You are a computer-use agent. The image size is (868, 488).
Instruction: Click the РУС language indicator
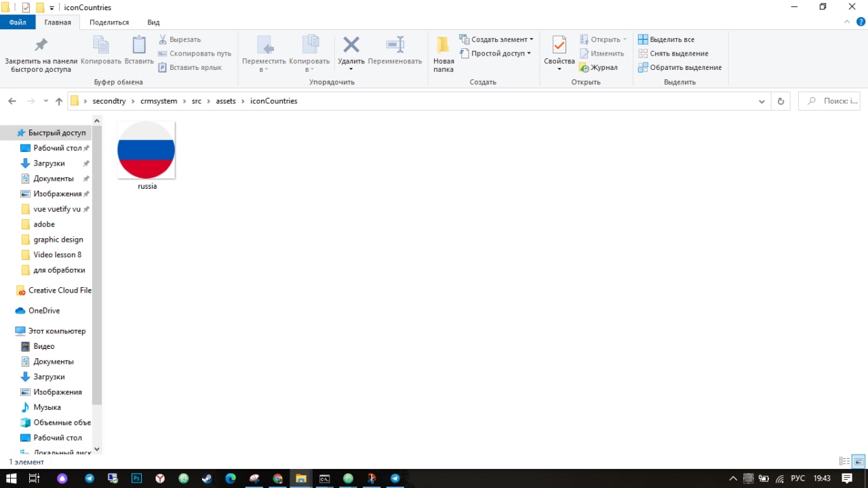coord(798,478)
